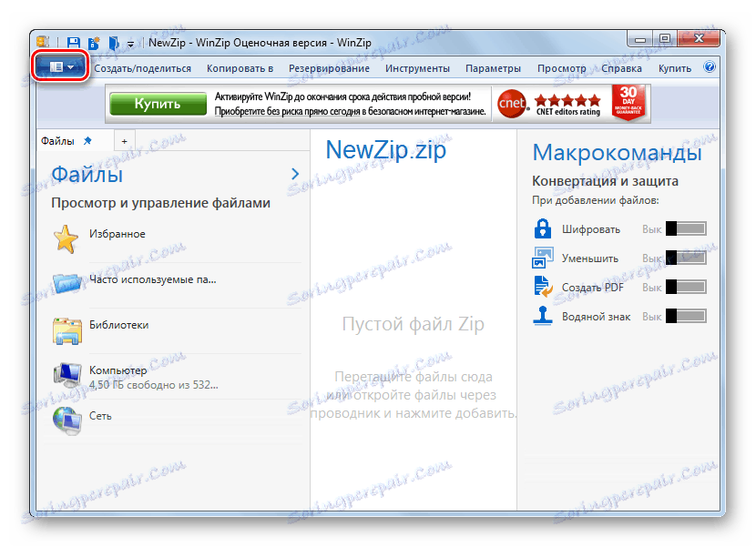Viewport: 756px width, 547px height.
Task: Maximize the WinZip window
Action: (x=665, y=39)
